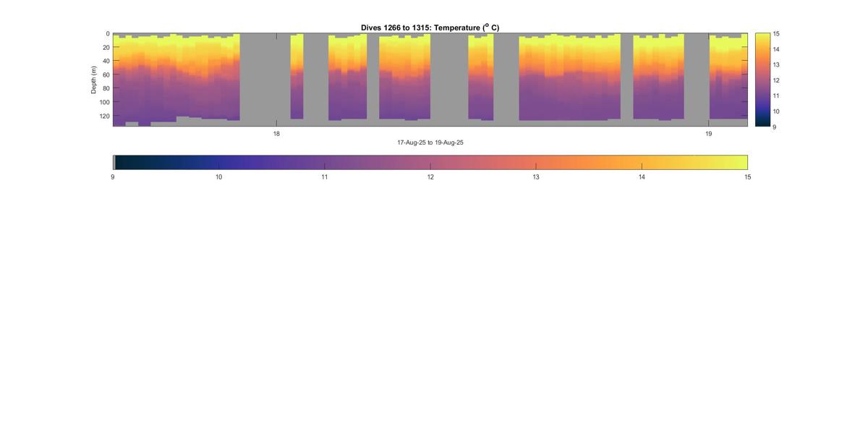
Task: Select the '19' date tick on the x-axis
Action: [708, 134]
